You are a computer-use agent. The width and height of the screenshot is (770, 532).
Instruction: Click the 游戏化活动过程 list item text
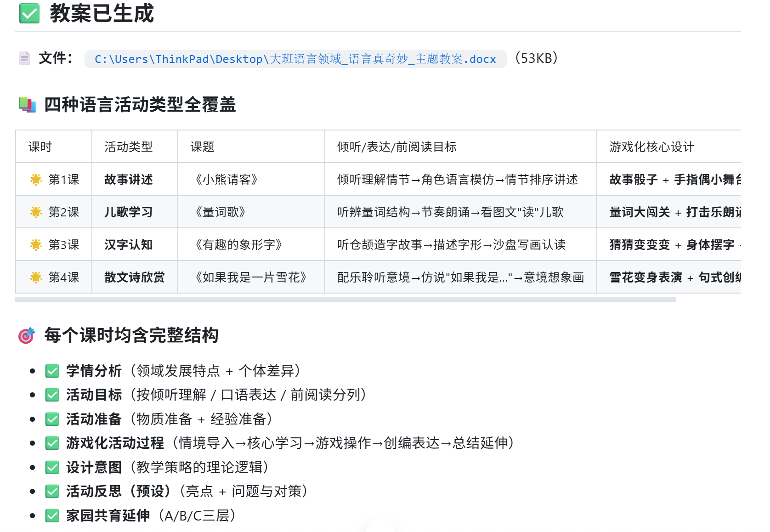[291, 443]
